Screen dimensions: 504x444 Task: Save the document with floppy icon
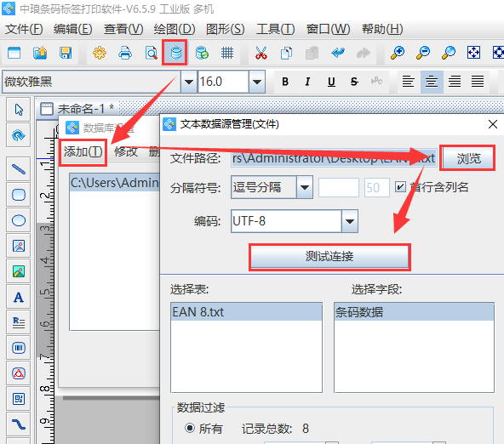pyautogui.click(x=66, y=53)
